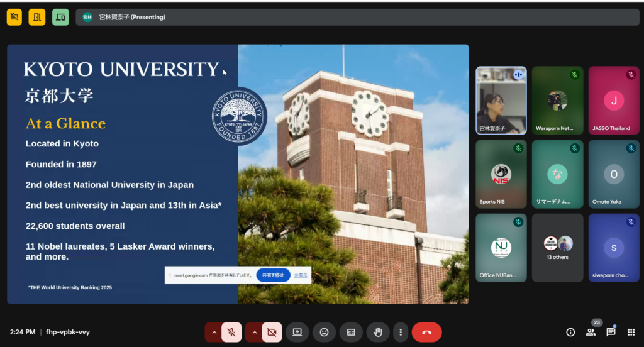This screenshot has height=347, width=644.
Task: Toggle closed captions button
Action: point(351,332)
